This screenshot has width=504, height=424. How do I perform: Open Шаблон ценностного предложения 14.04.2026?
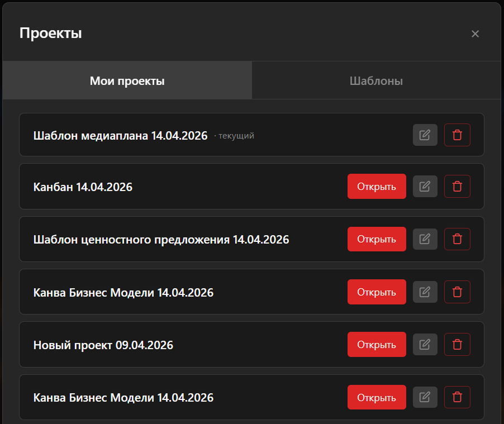coord(377,239)
